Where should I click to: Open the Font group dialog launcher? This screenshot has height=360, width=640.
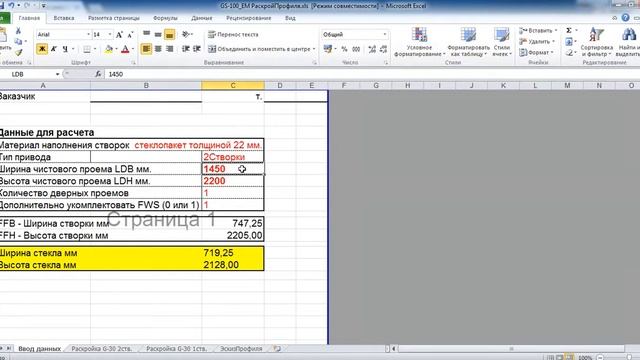pyautogui.click(x=133, y=62)
